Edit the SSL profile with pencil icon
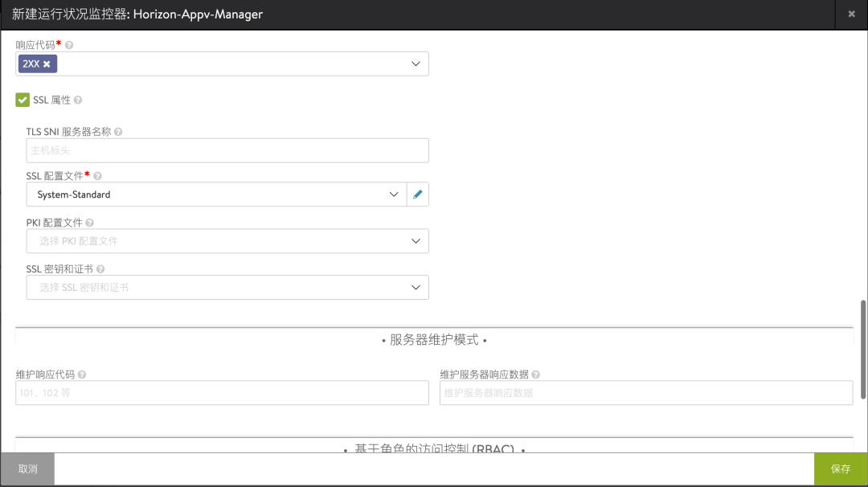Viewport: 868px width, 487px height. (x=417, y=194)
